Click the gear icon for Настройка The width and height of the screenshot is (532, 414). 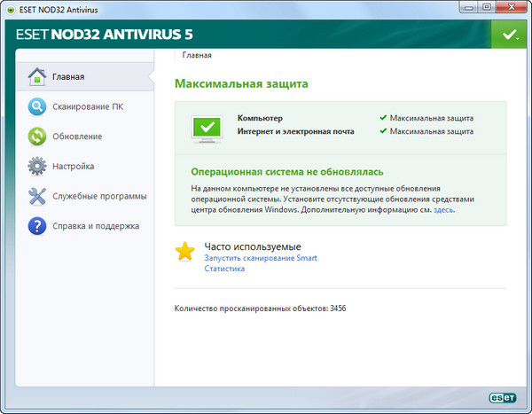pyautogui.click(x=37, y=166)
